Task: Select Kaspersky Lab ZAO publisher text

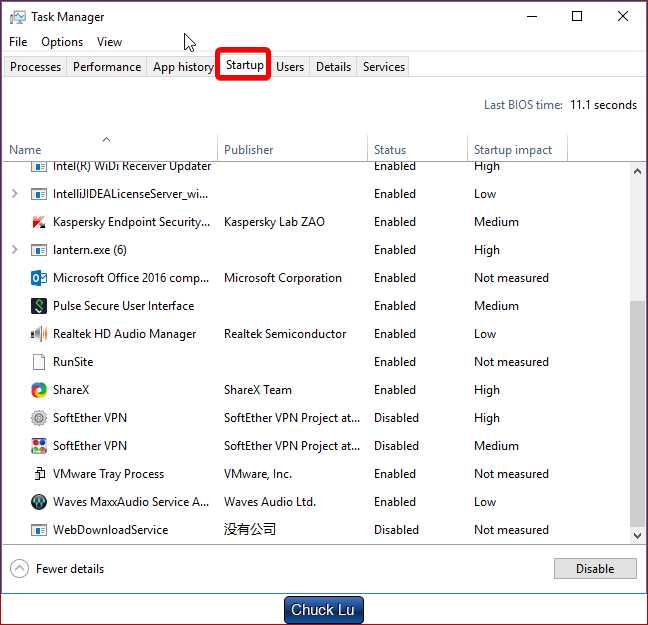Action: pos(274,222)
